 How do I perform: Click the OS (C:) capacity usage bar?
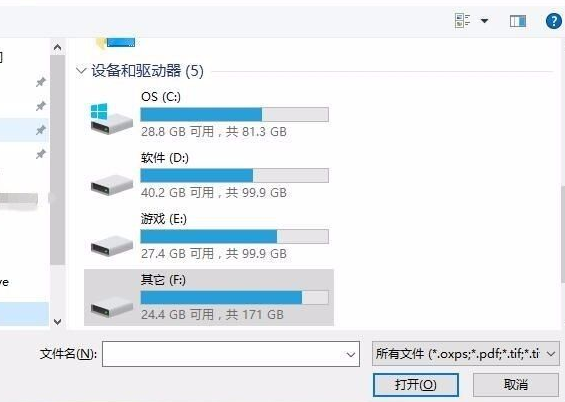pos(235,115)
